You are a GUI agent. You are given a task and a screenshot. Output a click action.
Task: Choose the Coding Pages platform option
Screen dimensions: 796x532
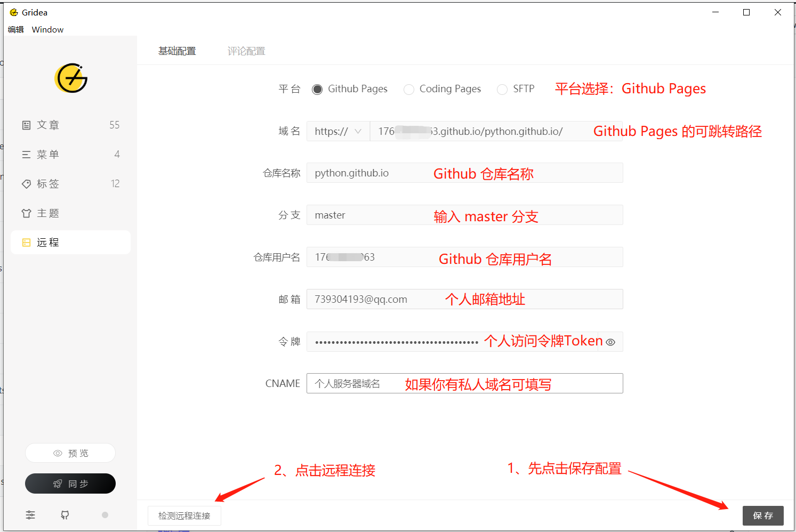pos(408,89)
